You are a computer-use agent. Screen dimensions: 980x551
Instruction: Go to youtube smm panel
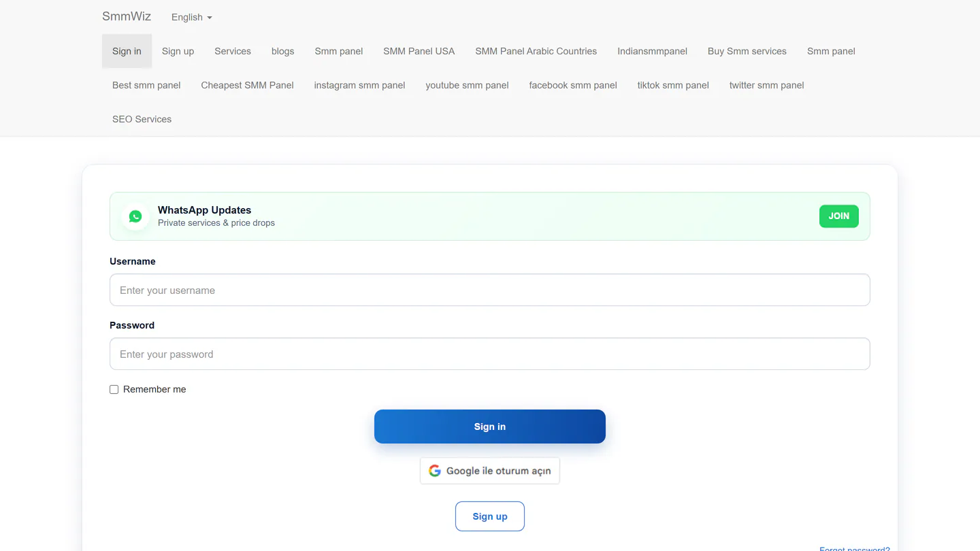click(x=467, y=85)
